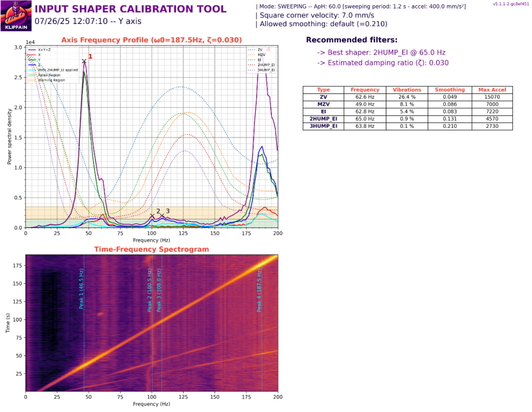Viewport: 532px width, 412px height.
Task: Click the 'Time (s)' axis label
Action: click(8, 323)
